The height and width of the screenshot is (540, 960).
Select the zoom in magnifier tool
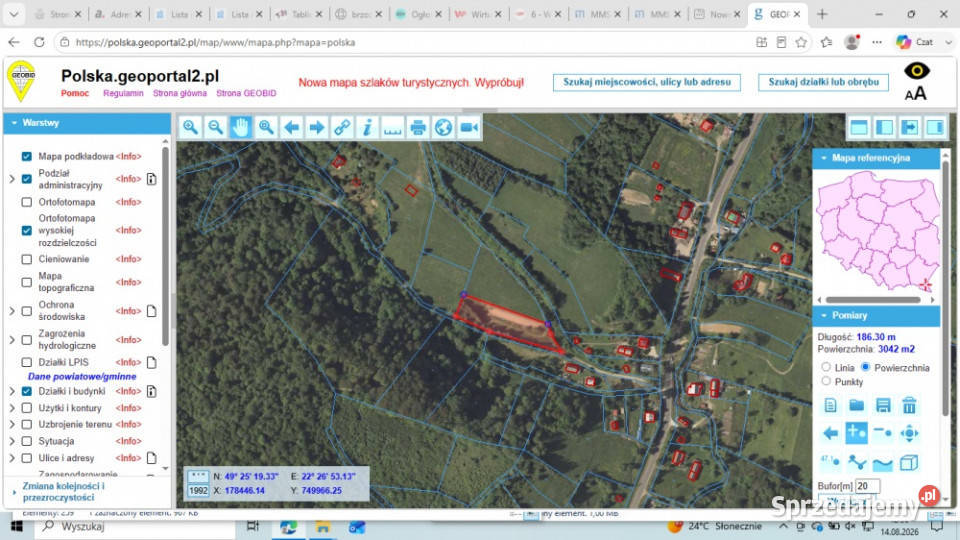click(x=190, y=127)
